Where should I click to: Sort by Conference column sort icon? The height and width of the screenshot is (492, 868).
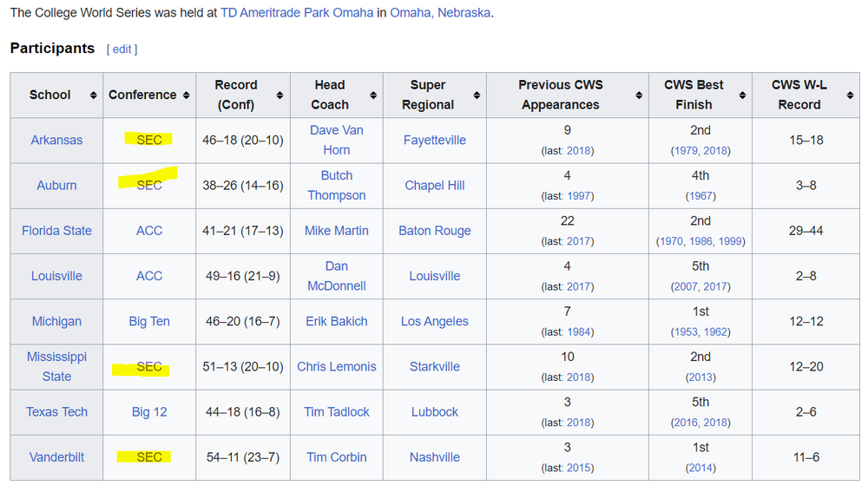[x=186, y=95]
